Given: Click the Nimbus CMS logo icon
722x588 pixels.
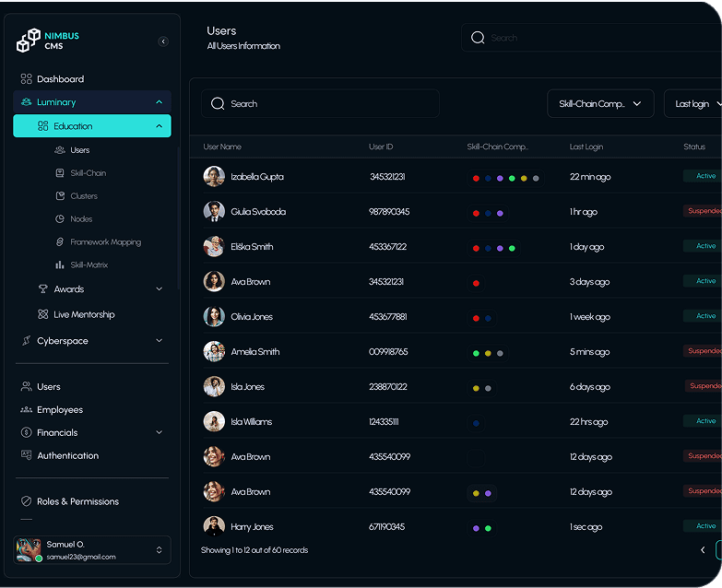Looking at the screenshot, I should click(29, 41).
